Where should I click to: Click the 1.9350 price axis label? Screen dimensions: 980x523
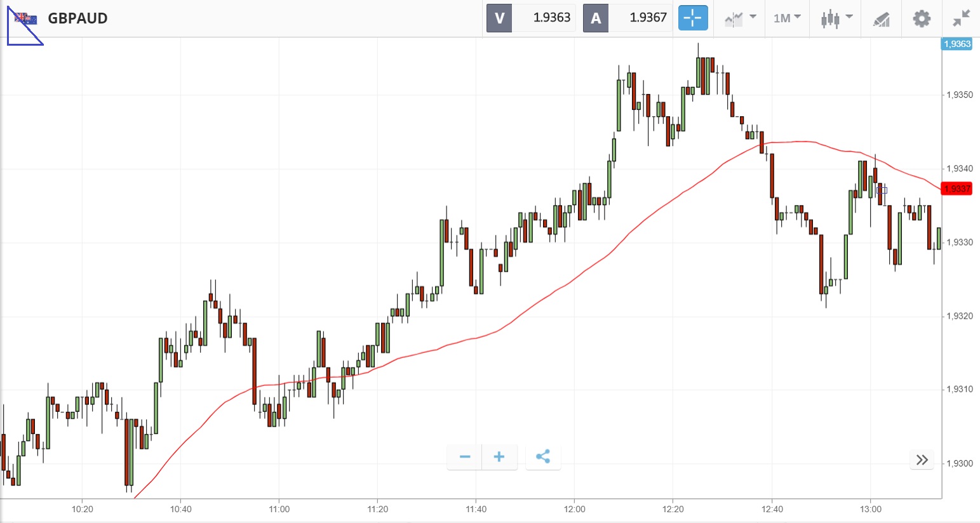(959, 95)
